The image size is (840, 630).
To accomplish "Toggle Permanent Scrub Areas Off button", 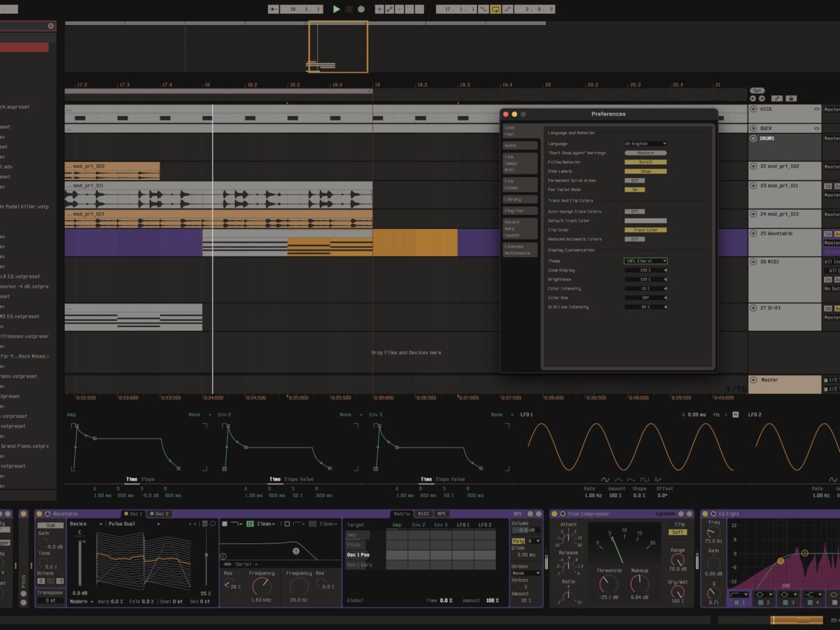I will [634, 181].
